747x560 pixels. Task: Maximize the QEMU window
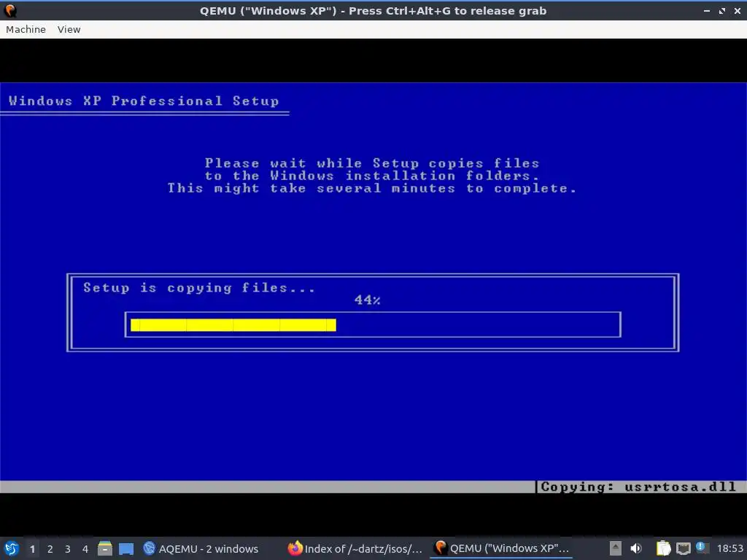tap(722, 10)
